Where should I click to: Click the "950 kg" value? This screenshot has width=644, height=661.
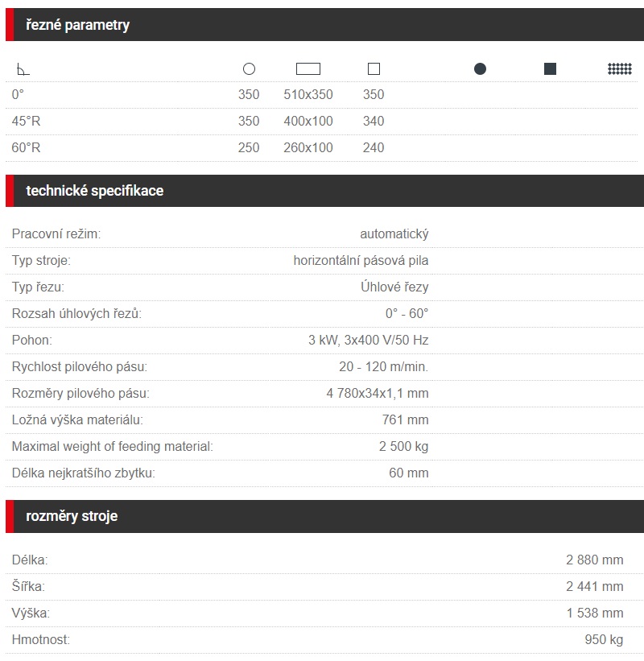point(604,639)
